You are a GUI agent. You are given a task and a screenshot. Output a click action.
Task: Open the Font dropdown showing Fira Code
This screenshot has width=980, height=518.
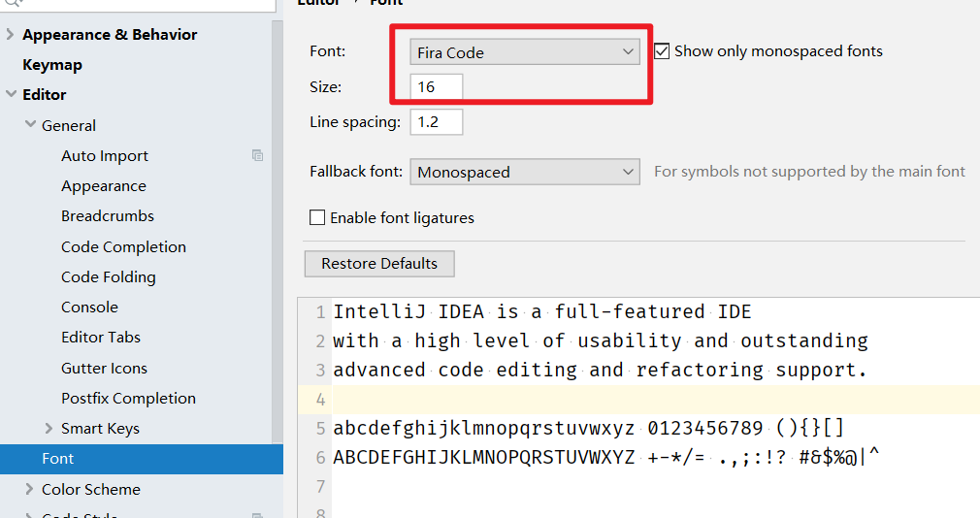tap(525, 51)
